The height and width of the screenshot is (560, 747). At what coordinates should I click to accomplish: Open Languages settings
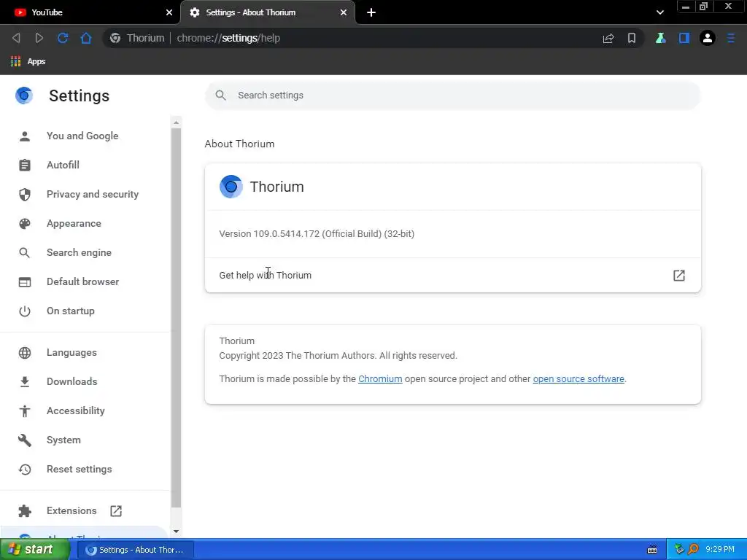(x=71, y=353)
